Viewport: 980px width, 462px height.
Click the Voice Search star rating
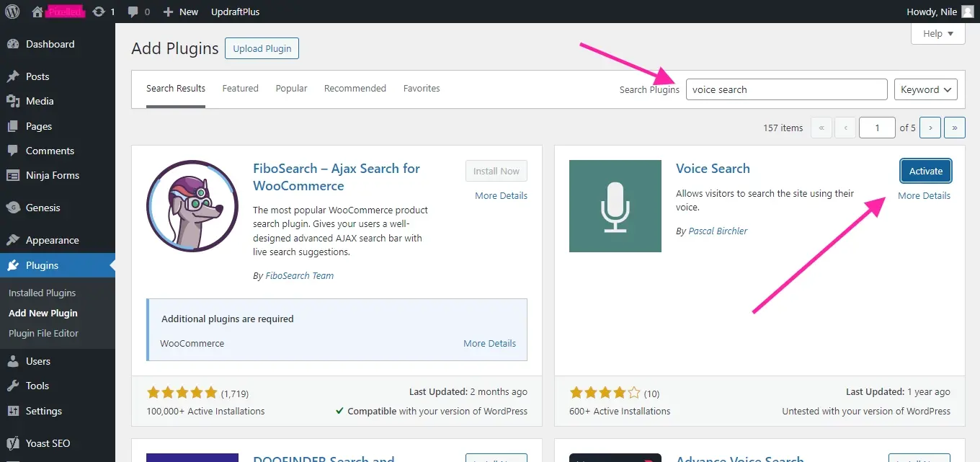click(x=605, y=393)
